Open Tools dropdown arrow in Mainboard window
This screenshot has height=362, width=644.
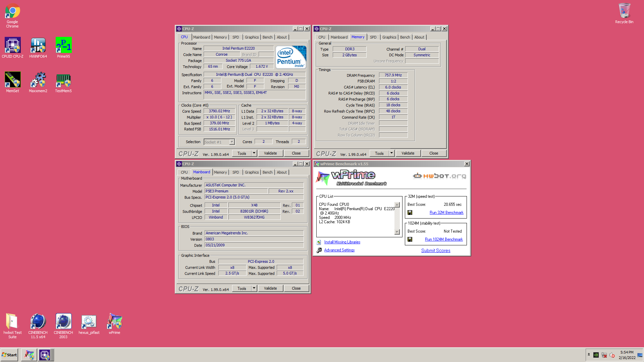254,288
